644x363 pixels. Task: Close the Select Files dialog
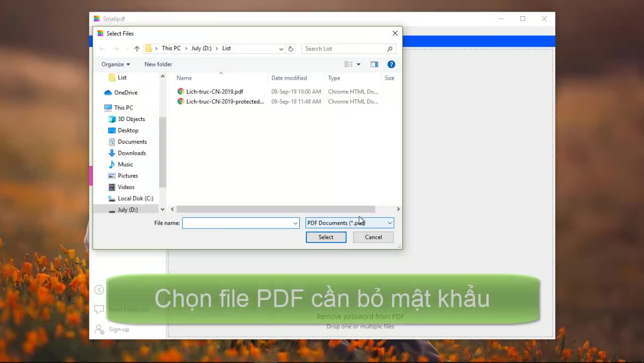(x=395, y=33)
